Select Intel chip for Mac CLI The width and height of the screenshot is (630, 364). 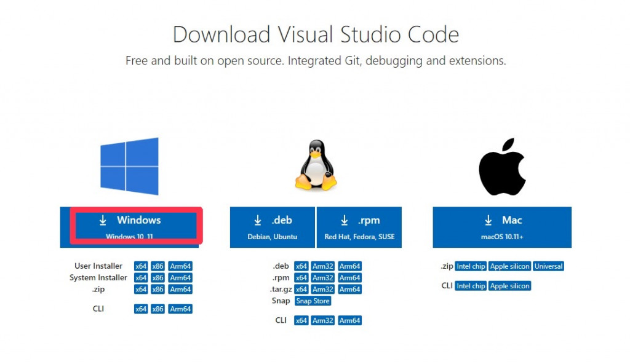(471, 286)
